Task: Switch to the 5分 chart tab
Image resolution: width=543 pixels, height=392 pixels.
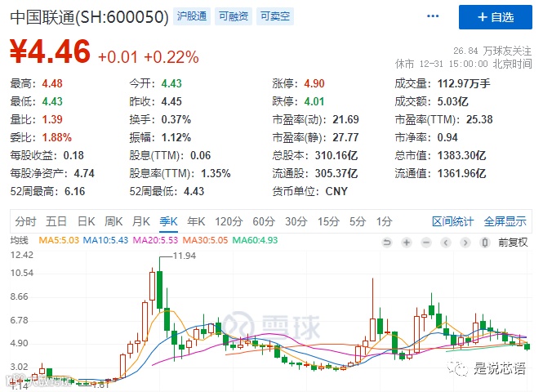Action: 358,221
